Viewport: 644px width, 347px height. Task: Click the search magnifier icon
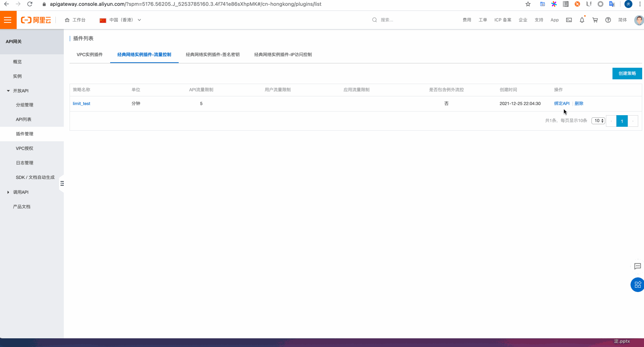[x=374, y=20]
